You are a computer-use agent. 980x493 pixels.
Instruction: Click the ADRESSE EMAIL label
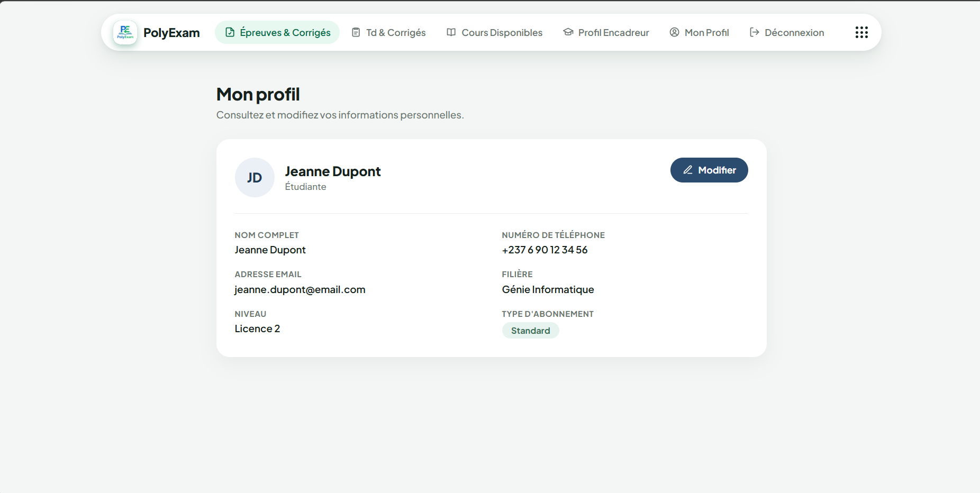[268, 274]
